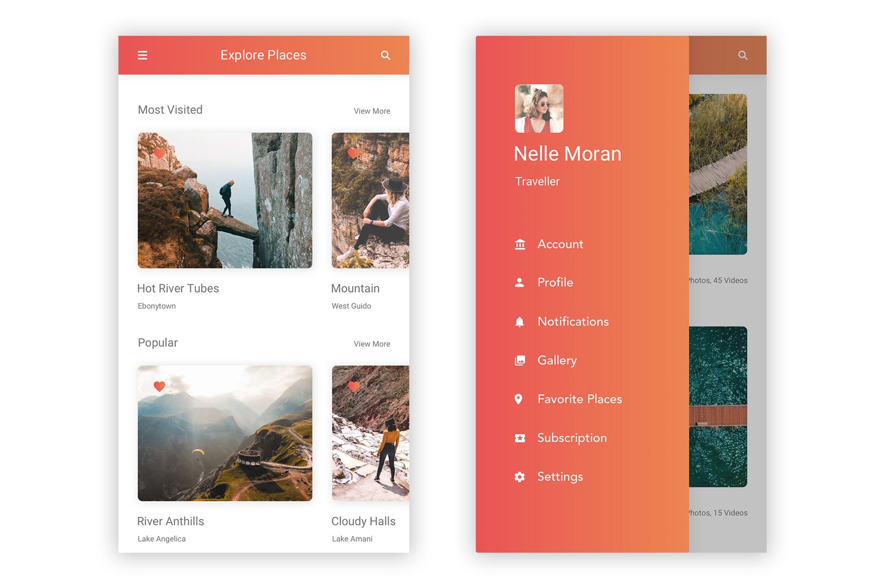Image resolution: width=883 pixels, height=588 pixels.
Task: Open Notifications via the bell icon
Action: [x=519, y=321]
